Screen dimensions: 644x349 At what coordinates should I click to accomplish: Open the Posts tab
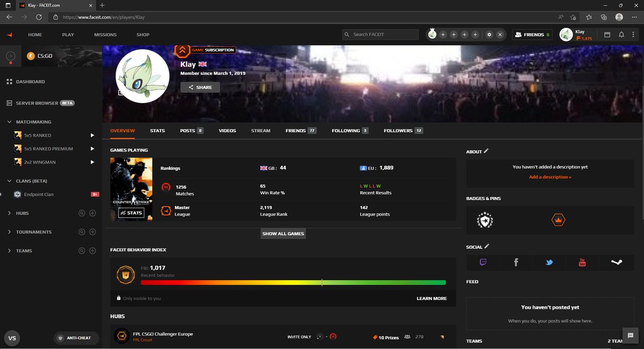click(192, 130)
